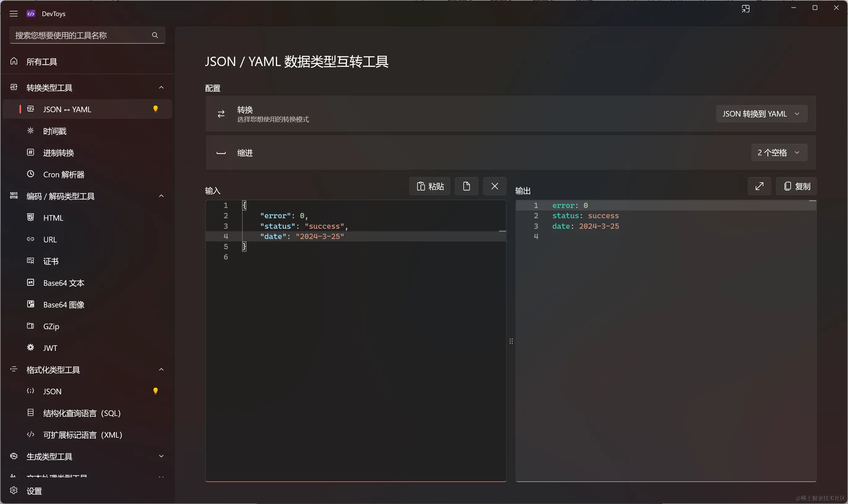
Task: Open the JSON 转换到 YAML dropdown
Action: (x=762, y=114)
